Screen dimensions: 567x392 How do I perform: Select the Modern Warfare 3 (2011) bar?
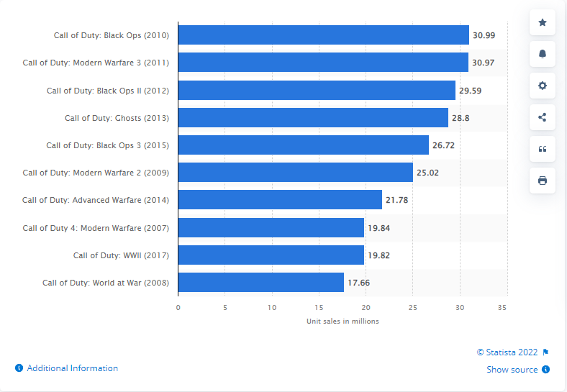pyautogui.click(x=323, y=63)
